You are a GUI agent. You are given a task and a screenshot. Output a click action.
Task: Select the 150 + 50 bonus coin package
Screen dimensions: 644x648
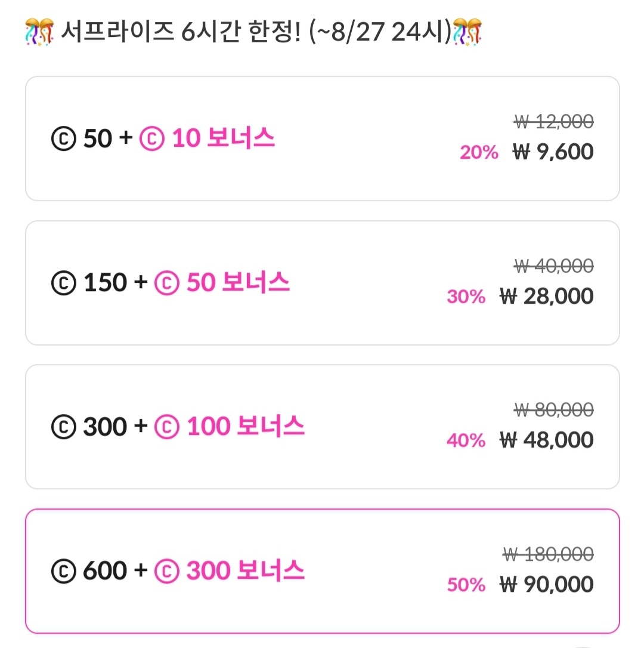322,283
